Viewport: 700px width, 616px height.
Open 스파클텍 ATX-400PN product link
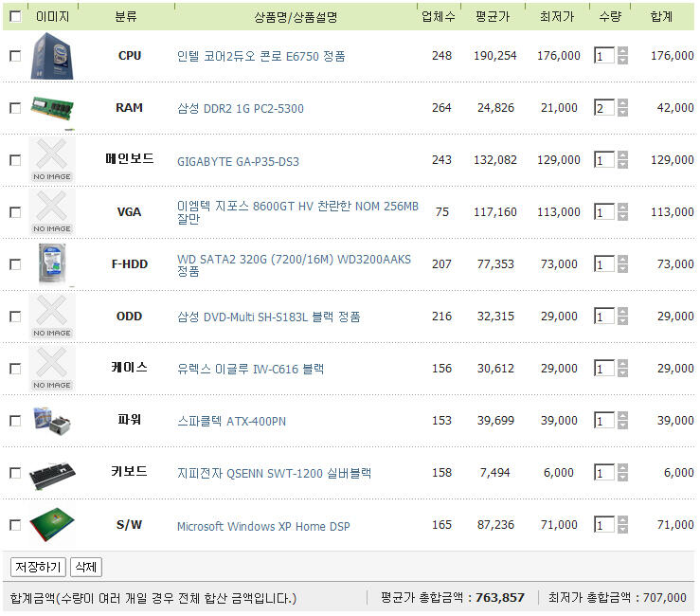tap(231, 421)
